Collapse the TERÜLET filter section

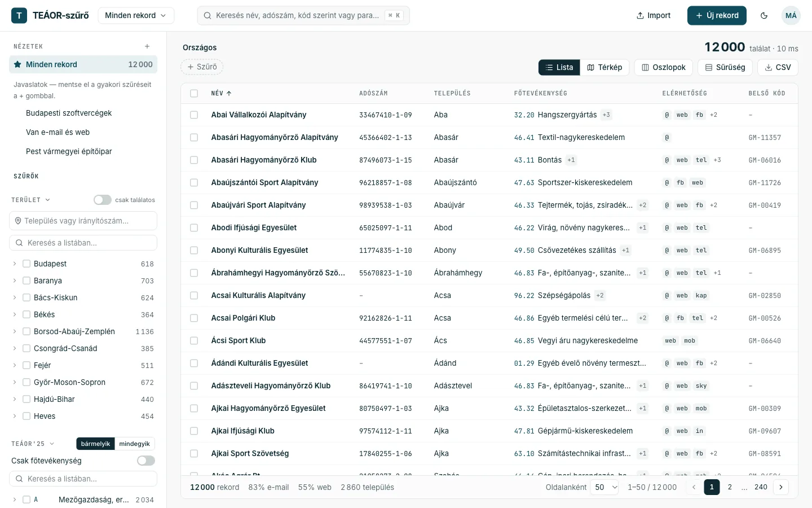pyautogui.click(x=31, y=200)
